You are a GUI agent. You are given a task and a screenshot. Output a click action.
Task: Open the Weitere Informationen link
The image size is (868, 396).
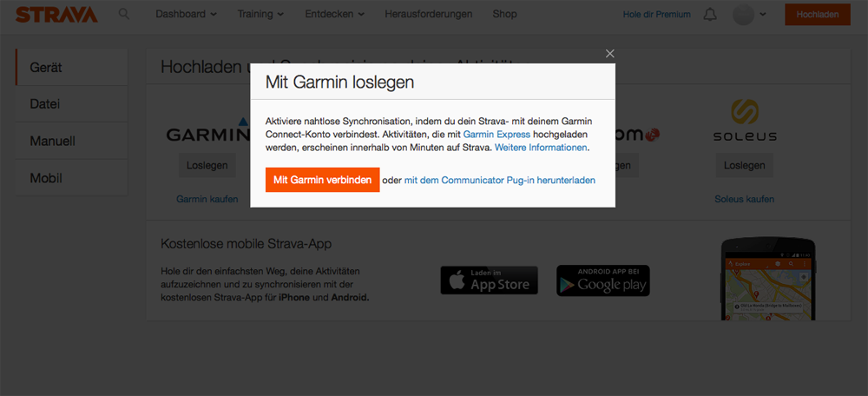click(x=541, y=148)
